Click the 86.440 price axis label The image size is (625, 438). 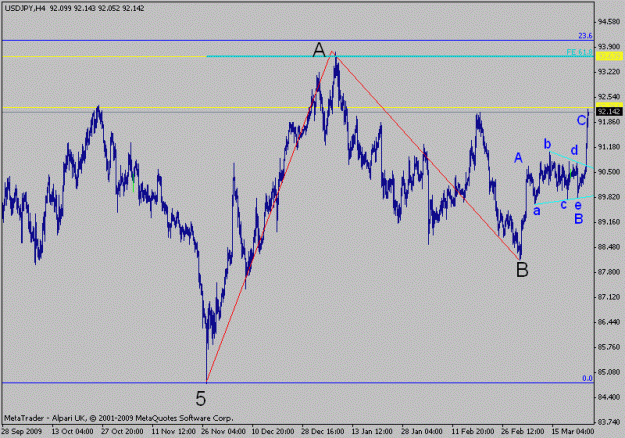pyautogui.click(x=609, y=322)
